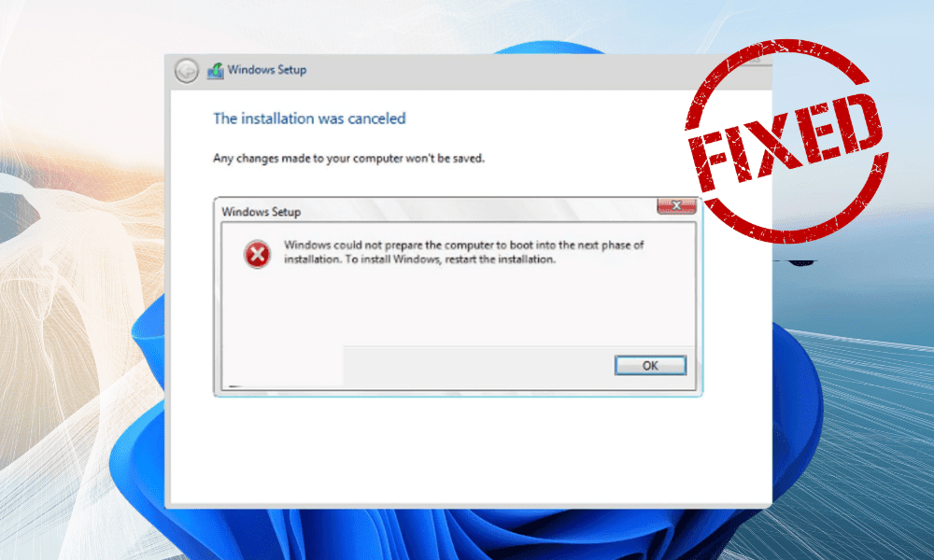Click the red error X icon
Image resolution: width=934 pixels, height=560 pixels.
(258, 254)
